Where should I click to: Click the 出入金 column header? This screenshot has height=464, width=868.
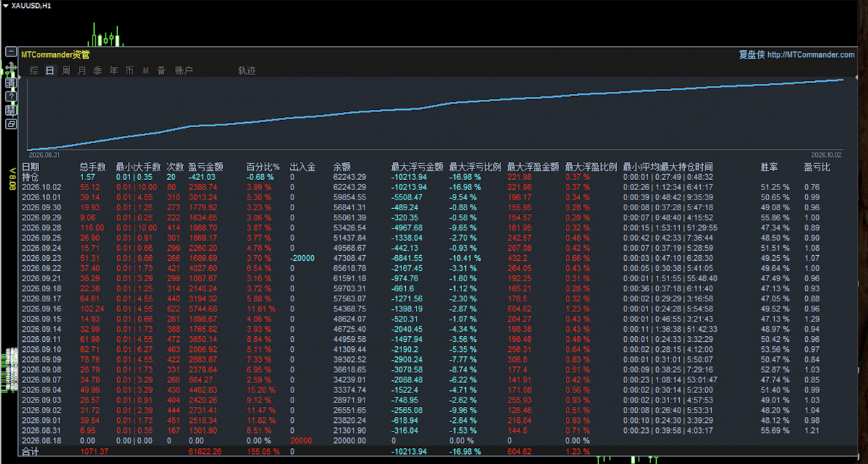pos(302,167)
